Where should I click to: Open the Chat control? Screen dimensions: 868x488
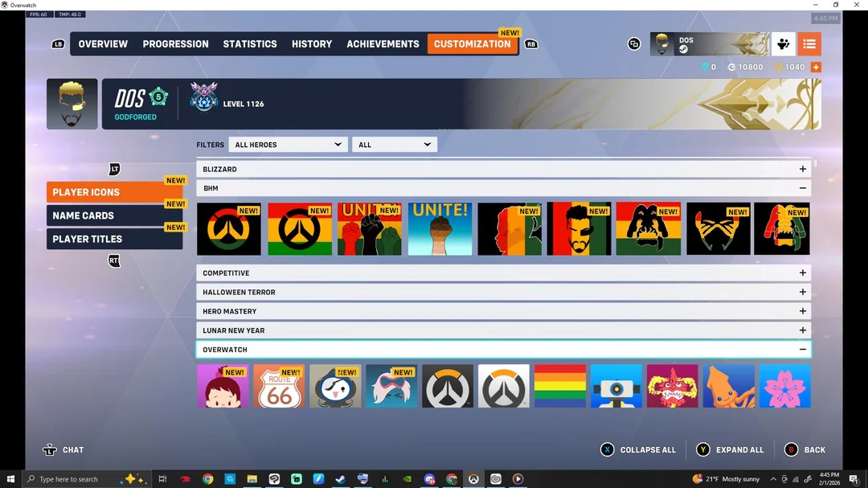point(63,449)
